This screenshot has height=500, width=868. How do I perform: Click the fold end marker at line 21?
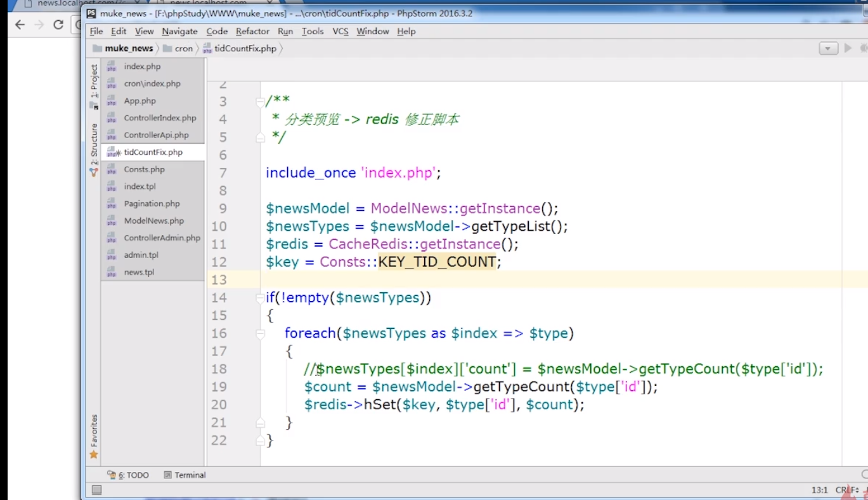click(260, 422)
